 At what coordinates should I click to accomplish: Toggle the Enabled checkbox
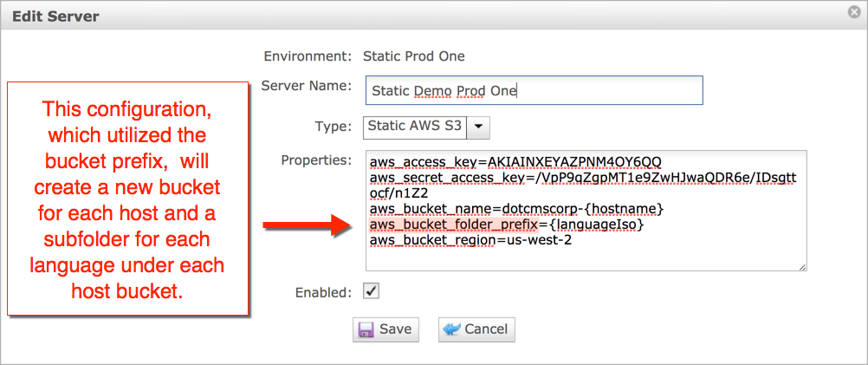[371, 291]
